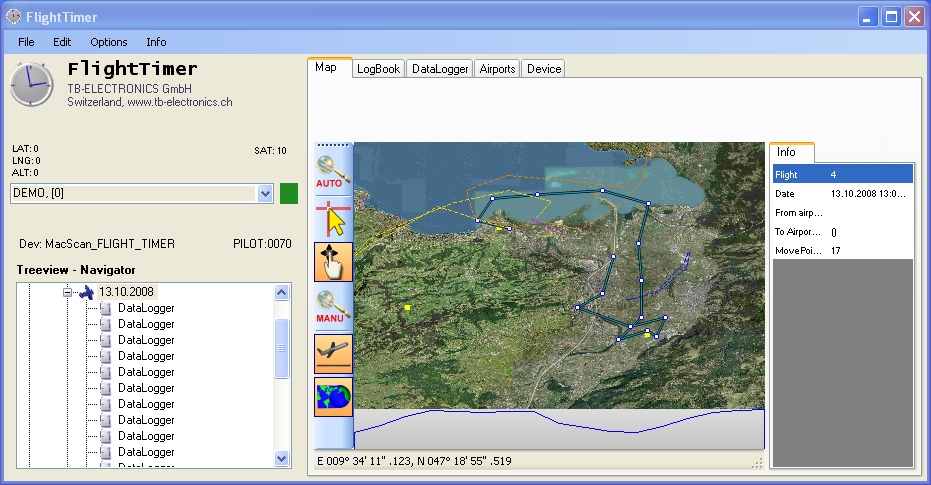Click the TB-ELECTRONICS GmbH text
This screenshot has width=931, height=485.
[129, 88]
